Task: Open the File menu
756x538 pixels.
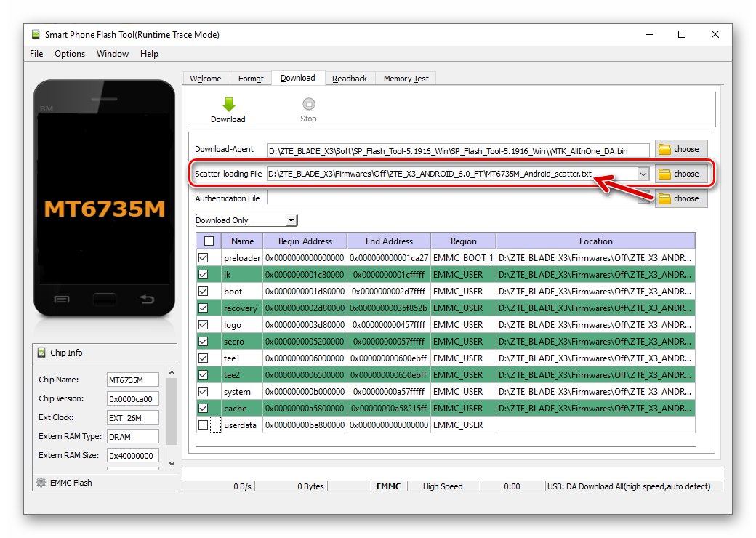Action: (36, 54)
